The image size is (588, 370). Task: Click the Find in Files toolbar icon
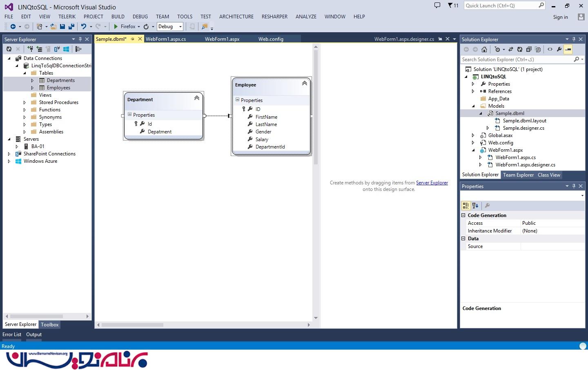pyautogui.click(x=205, y=27)
